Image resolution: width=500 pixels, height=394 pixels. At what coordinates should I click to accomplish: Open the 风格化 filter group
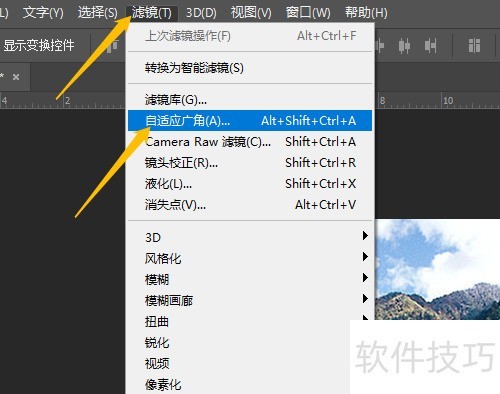pyautogui.click(x=250, y=258)
